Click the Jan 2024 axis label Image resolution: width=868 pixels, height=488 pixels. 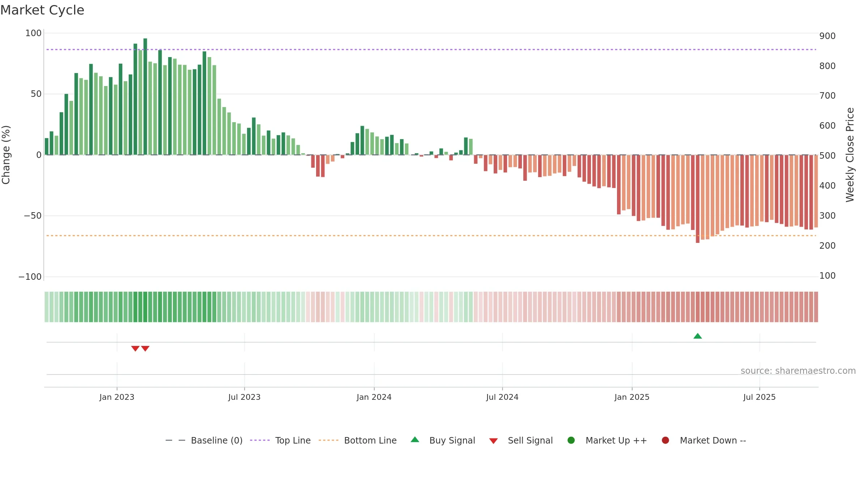point(374,397)
